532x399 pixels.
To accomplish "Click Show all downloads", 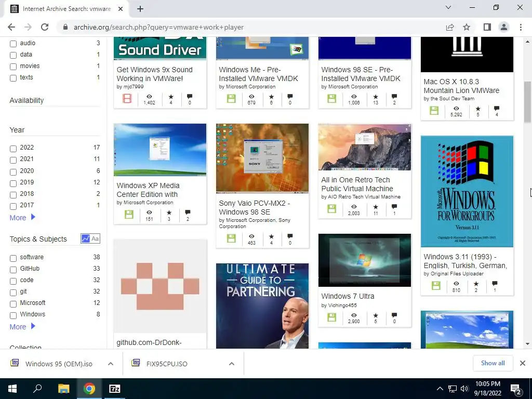I will point(493,363).
